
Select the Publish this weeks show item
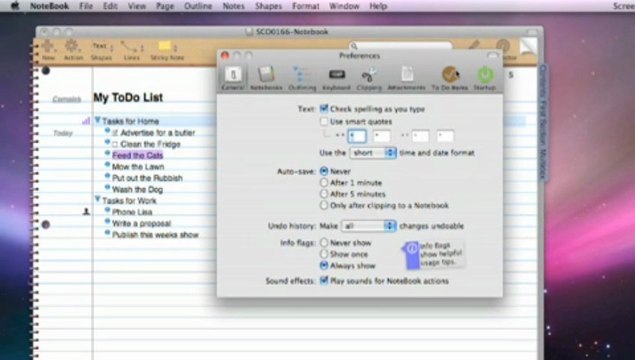coord(155,235)
